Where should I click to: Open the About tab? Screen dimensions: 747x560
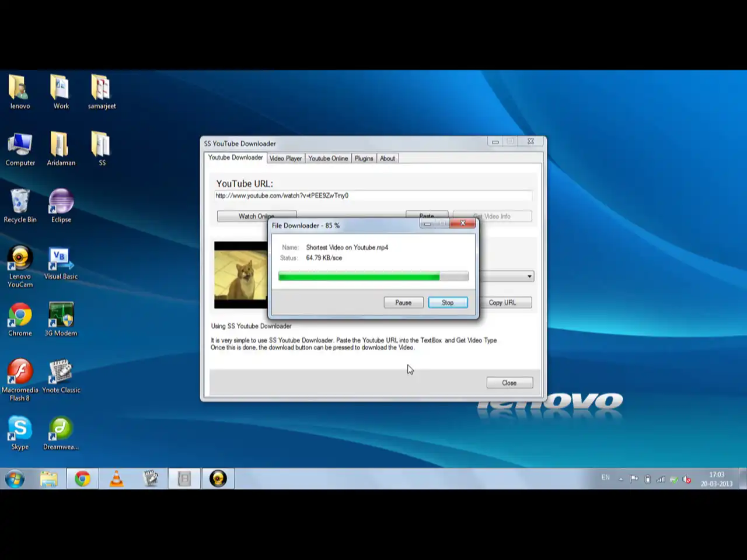(388, 158)
